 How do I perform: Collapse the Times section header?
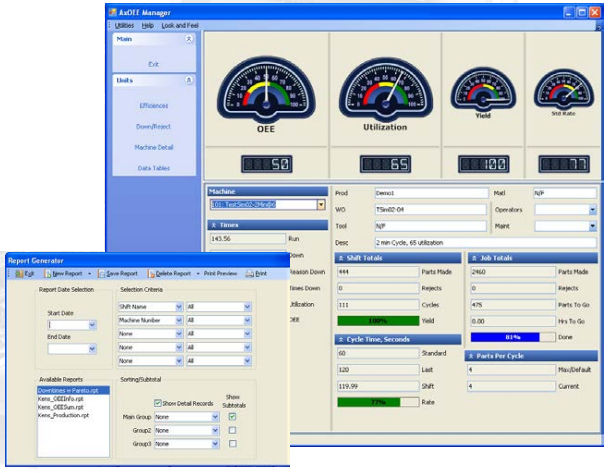[268, 225]
